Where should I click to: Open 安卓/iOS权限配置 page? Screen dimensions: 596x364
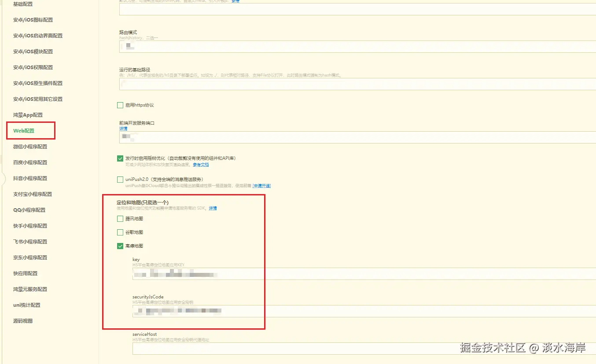(33, 67)
